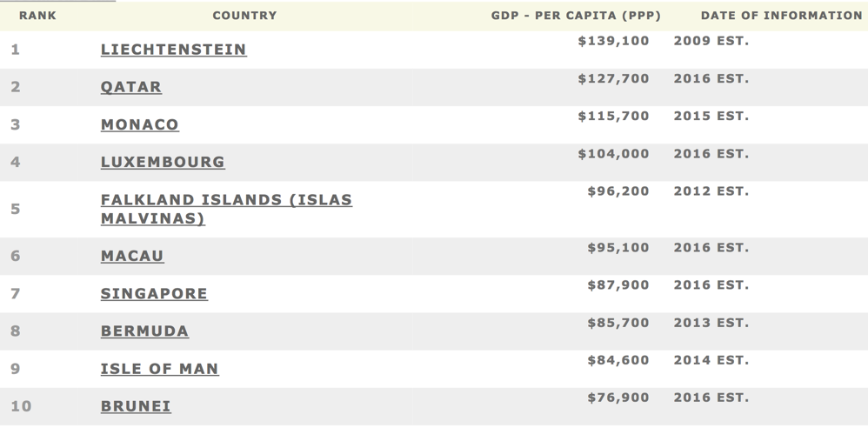Screen dimensions: 868x428
Task: Click the Date of Information header
Action: coord(782,16)
